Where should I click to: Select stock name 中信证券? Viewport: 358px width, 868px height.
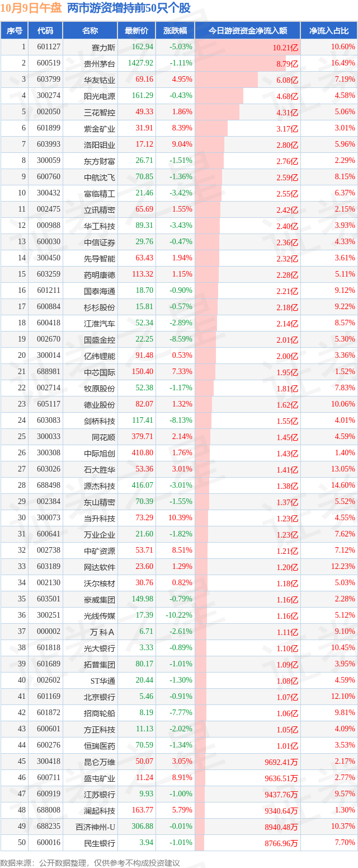(100, 242)
